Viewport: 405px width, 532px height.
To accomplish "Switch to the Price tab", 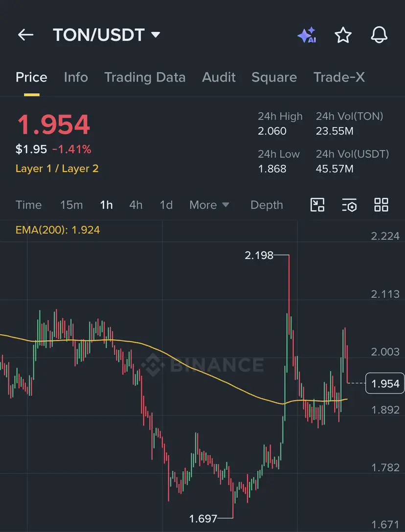I will coord(31,77).
